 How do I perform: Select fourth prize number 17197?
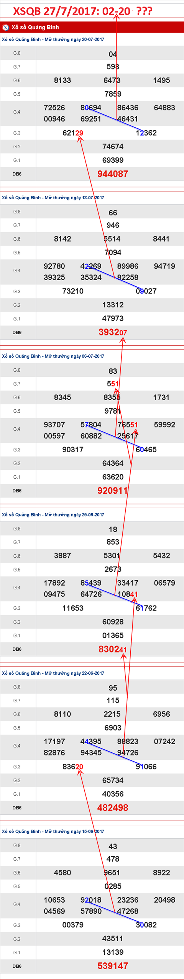pyautogui.click(x=54, y=741)
